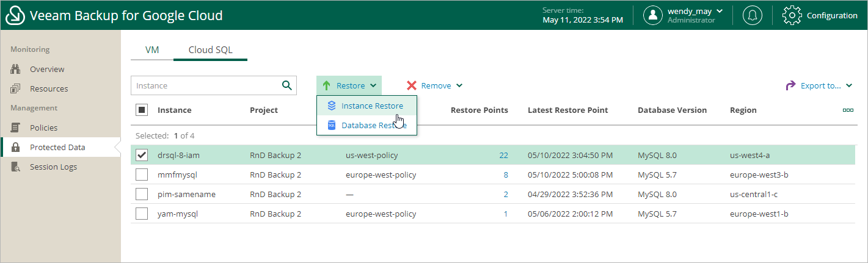The height and width of the screenshot is (263, 868).
Task: Click the 04/29/2022 3:52:36 PM cell
Action: 570,194
